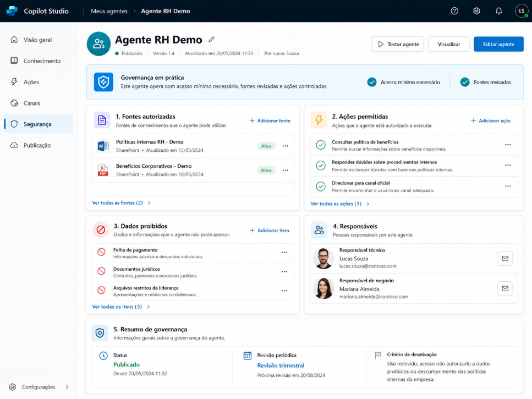Open more options for Responder dúvidas action
Image resolution: width=532 pixels, height=399 pixels.
[x=508, y=165]
